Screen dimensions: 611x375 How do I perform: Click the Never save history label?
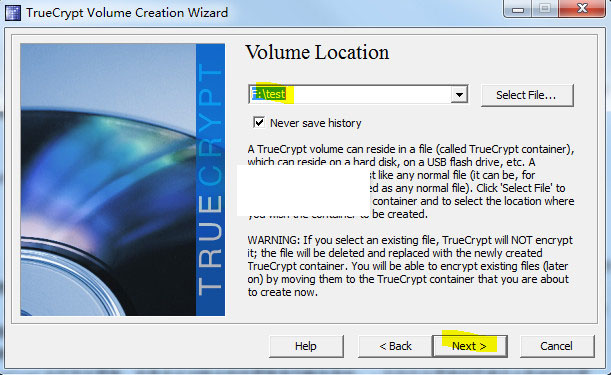(316, 123)
